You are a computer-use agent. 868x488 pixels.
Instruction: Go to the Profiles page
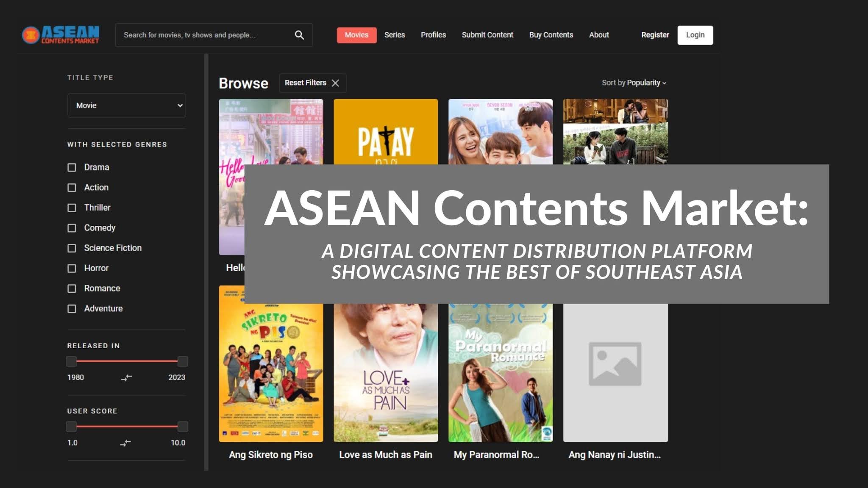click(433, 35)
